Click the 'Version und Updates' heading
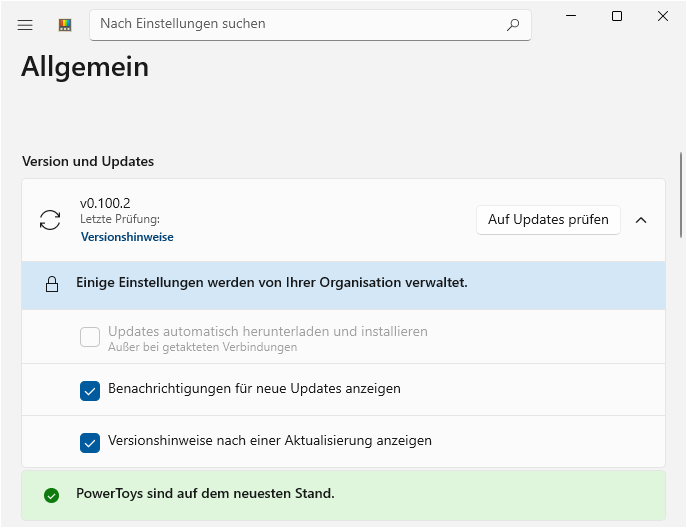This screenshot has width=687, height=528. [88, 161]
